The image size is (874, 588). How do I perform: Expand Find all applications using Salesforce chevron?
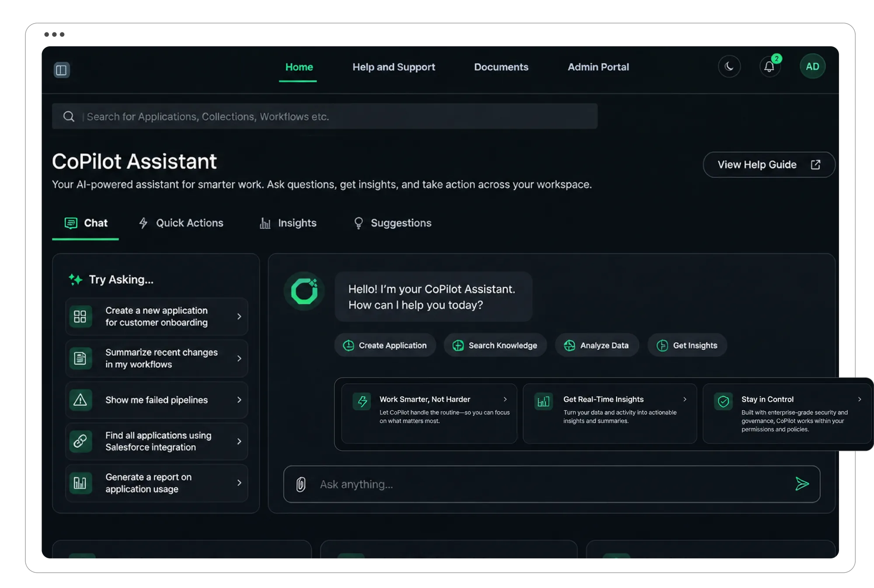pos(239,441)
